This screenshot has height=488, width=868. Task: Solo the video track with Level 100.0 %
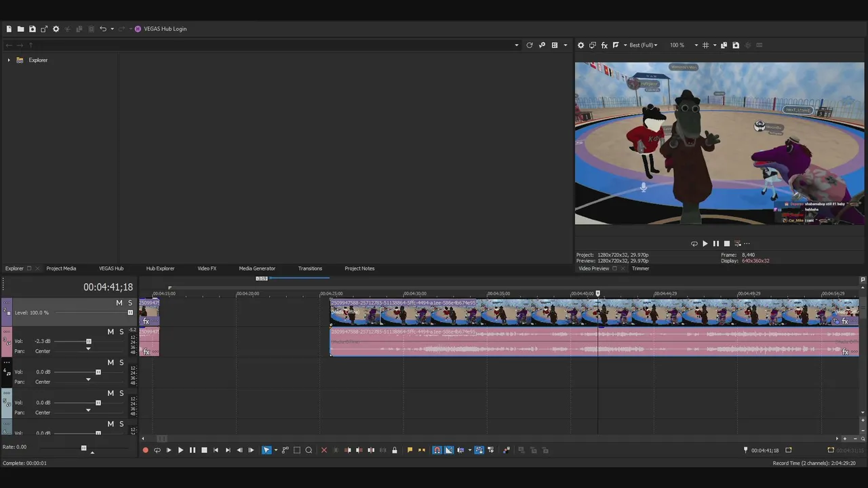pyautogui.click(x=130, y=303)
